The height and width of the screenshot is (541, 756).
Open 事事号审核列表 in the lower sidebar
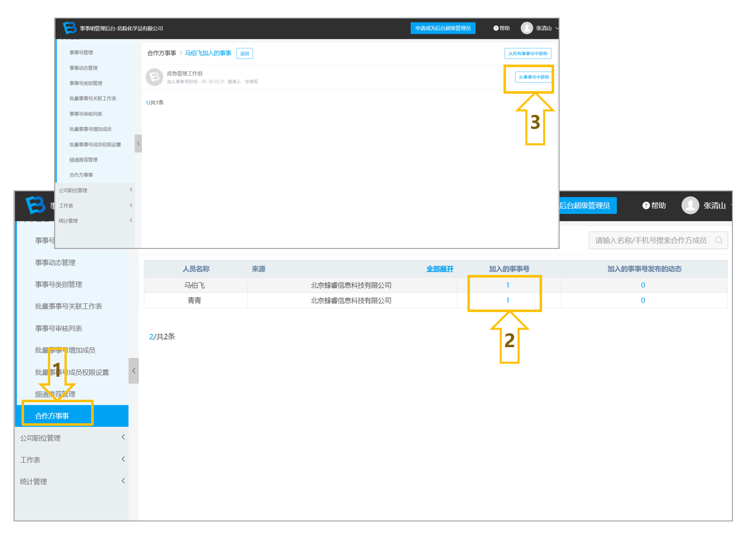coord(59,329)
